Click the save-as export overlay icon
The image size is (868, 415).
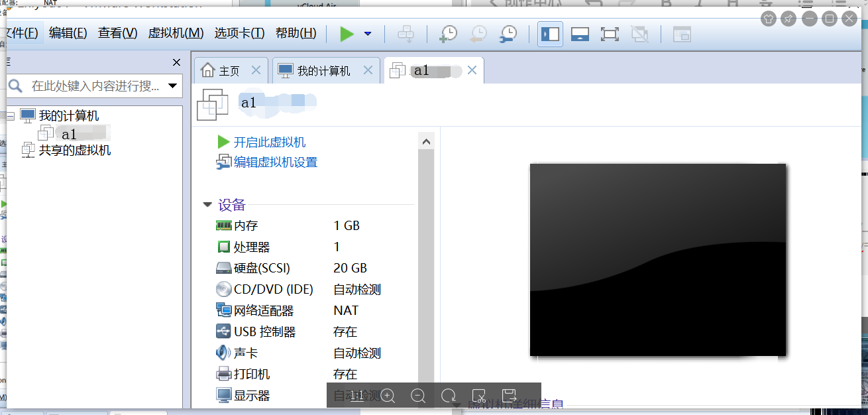[x=509, y=396]
